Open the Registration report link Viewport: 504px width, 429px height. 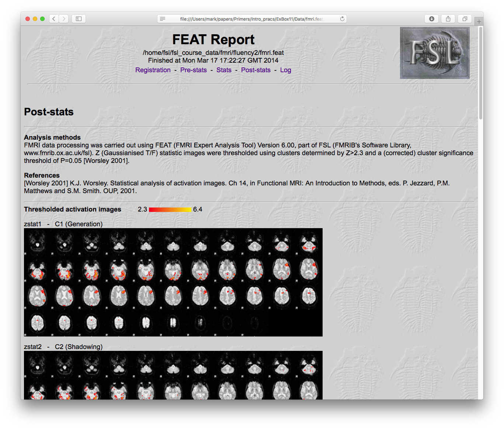click(x=153, y=70)
